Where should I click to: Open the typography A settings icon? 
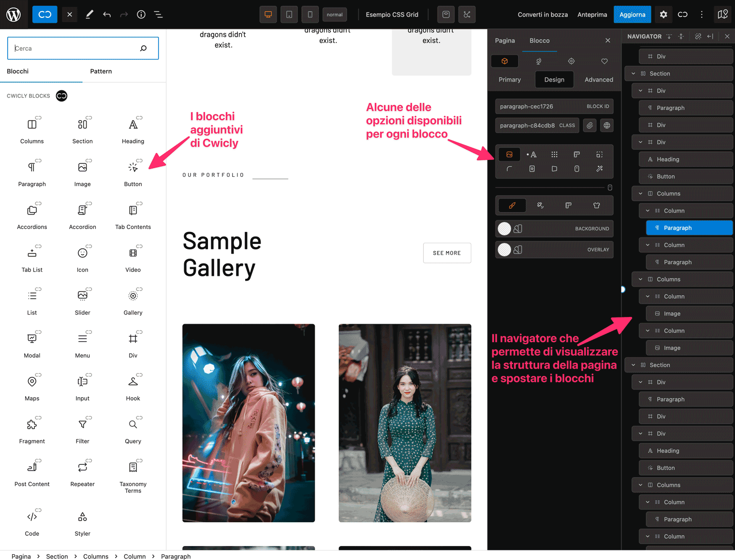click(x=532, y=155)
